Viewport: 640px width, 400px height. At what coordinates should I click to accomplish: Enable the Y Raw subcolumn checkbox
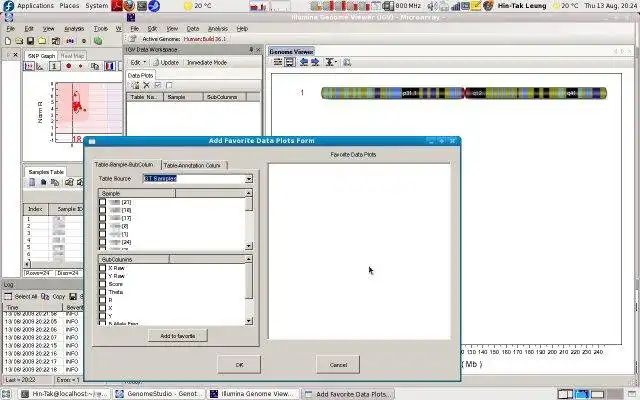click(x=102, y=276)
